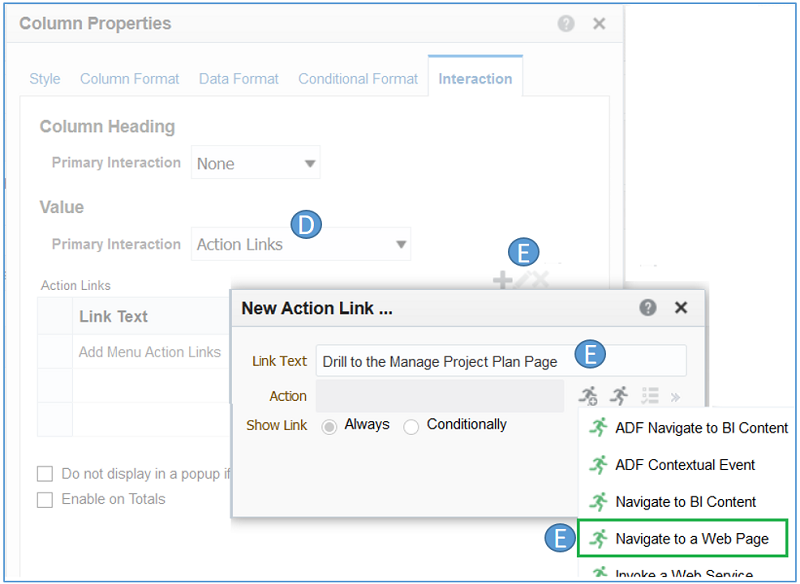The width and height of the screenshot is (800, 584).
Task: Check the Do not display in a popup box
Action: [45, 474]
